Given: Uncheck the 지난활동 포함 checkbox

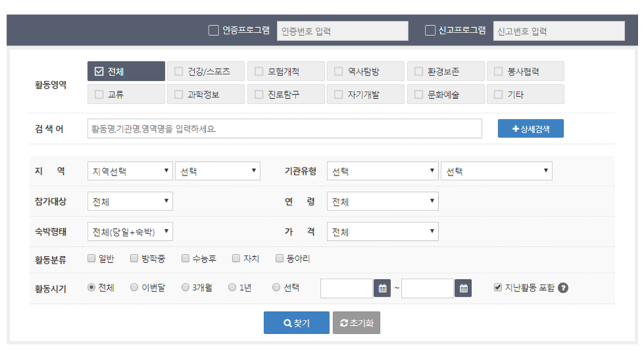Looking at the screenshot, I should [x=498, y=288].
